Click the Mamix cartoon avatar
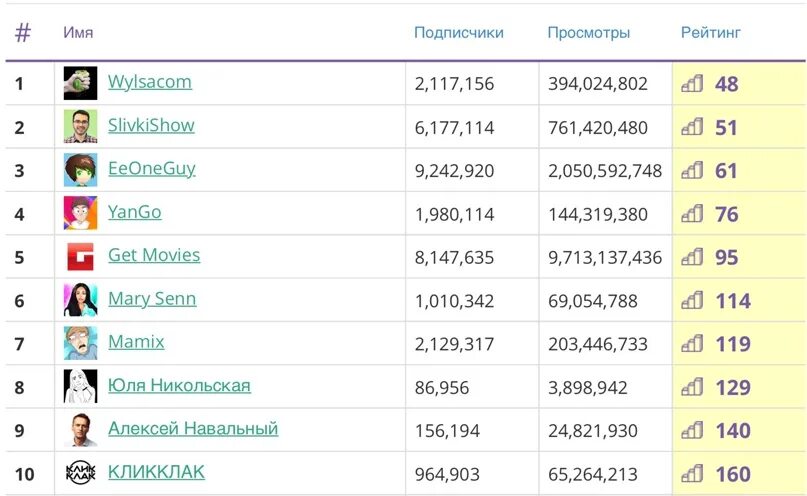The height and width of the screenshot is (496, 807). pyautogui.click(x=80, y=343)
